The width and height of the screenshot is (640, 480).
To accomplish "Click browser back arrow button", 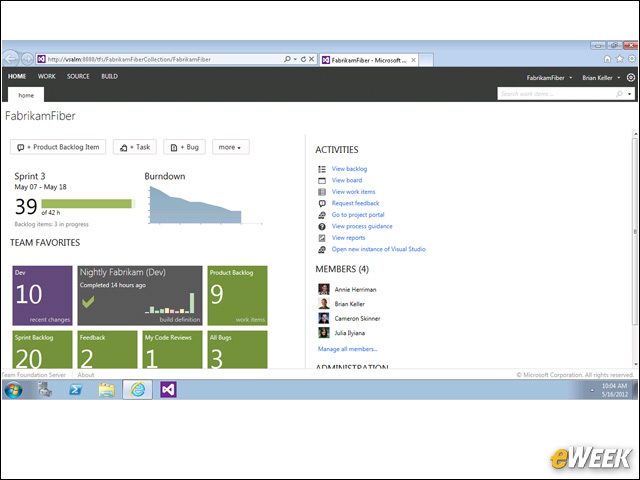I will click(11, 59).
